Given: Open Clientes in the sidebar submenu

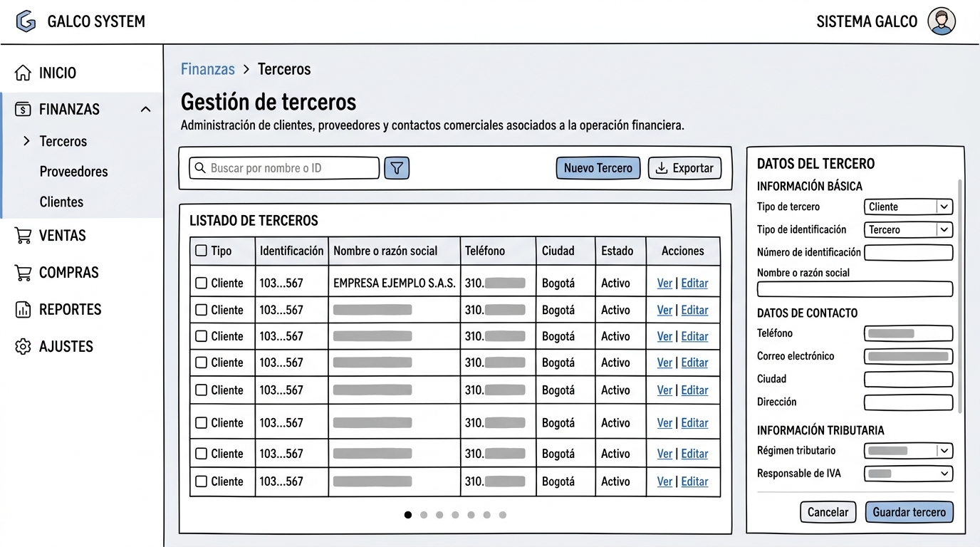Looking at the screenshot, I should [x=62, y=202].
